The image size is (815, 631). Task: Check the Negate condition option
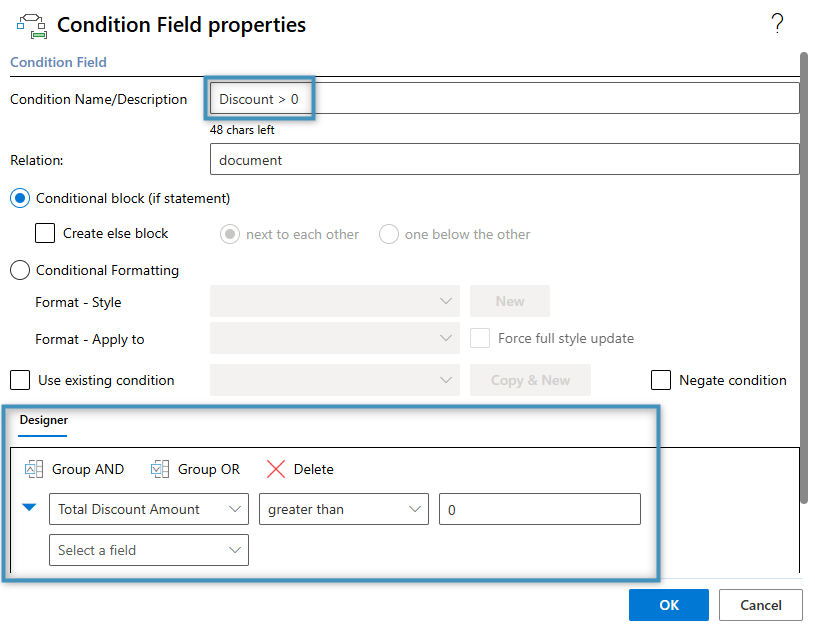[660, 380]
